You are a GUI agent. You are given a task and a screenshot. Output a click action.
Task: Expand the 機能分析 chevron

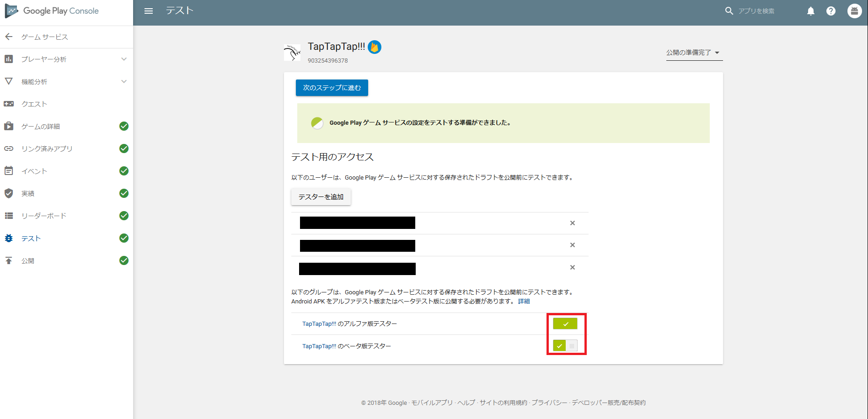[124, 81]
